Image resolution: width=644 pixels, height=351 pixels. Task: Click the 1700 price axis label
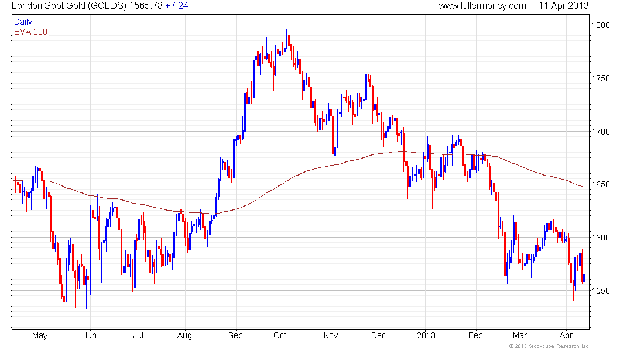[601, 132]
